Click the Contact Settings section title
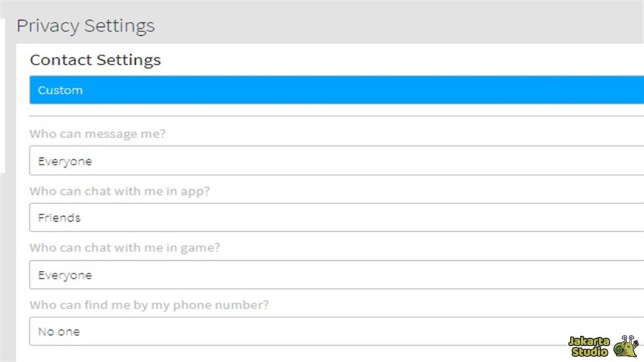Image resolution: width=644 pixels, height=362 pixels. point(95,60)
